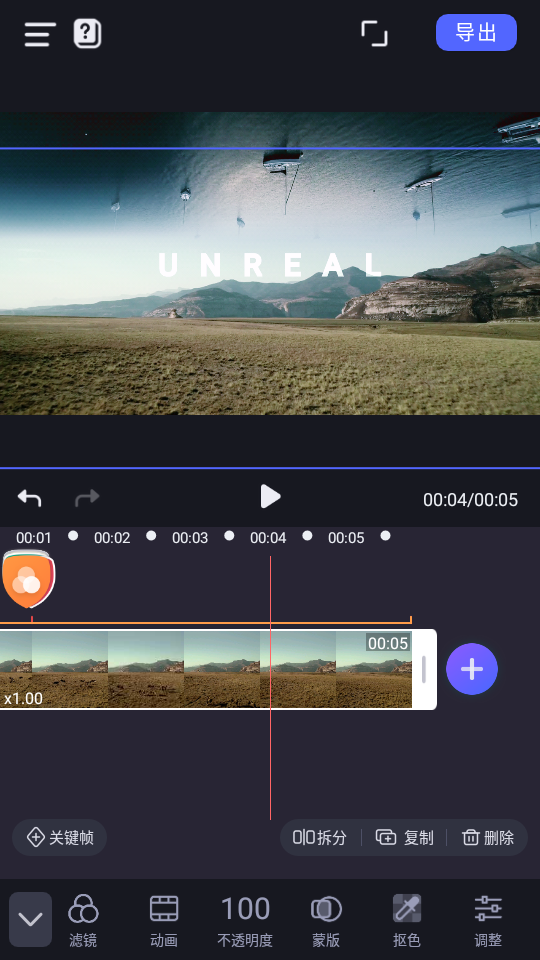Collapse the bottom toolbar with down chevron
Screen dimensions: 540x960
click(30, 919)
